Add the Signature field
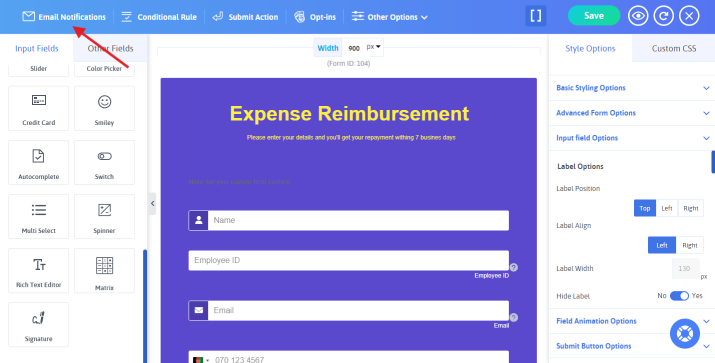The image size is (715, 363). coord(38,325)
